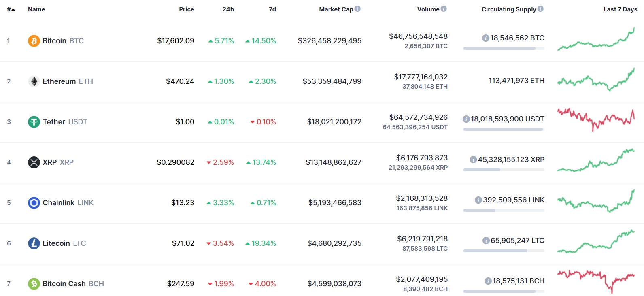Click Bitcoin volume $46,756,548,548
Image resolution: width=644 pixels, height=296 pixels.
tap(419, 36)
